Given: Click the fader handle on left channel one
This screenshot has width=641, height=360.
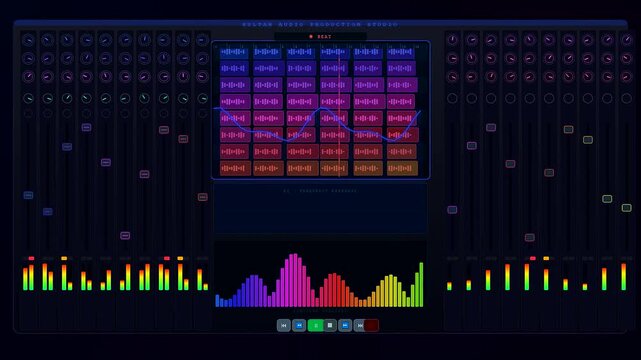Looking at the screenshot, I should click(28, 195).
